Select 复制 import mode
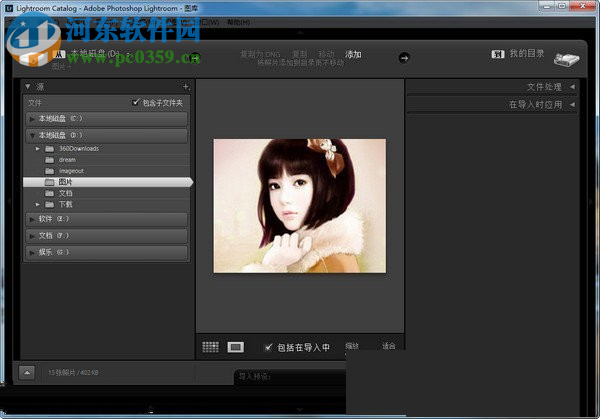The height and width of the screenshot is (419, 600). (300, 54)
